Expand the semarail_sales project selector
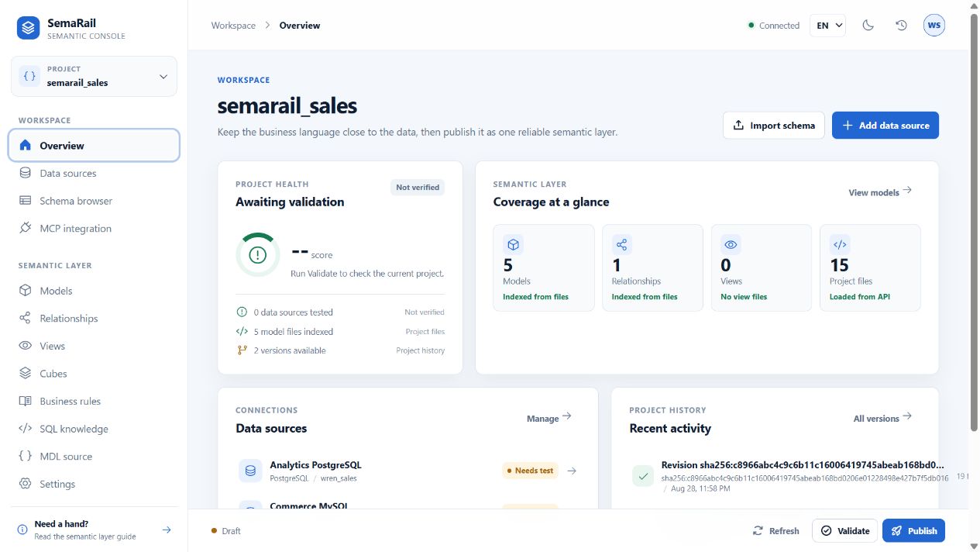The image size is (980, 552). pos(94,76)
